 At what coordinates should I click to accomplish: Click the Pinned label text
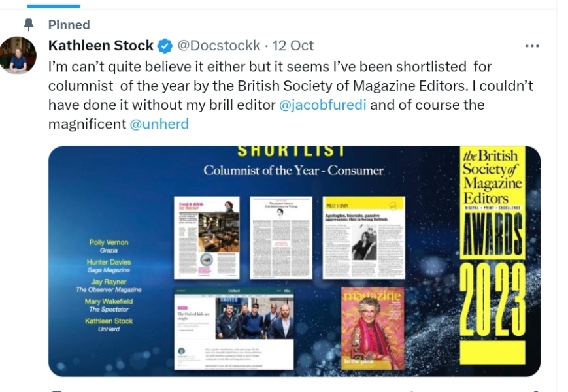click(69, 25)
